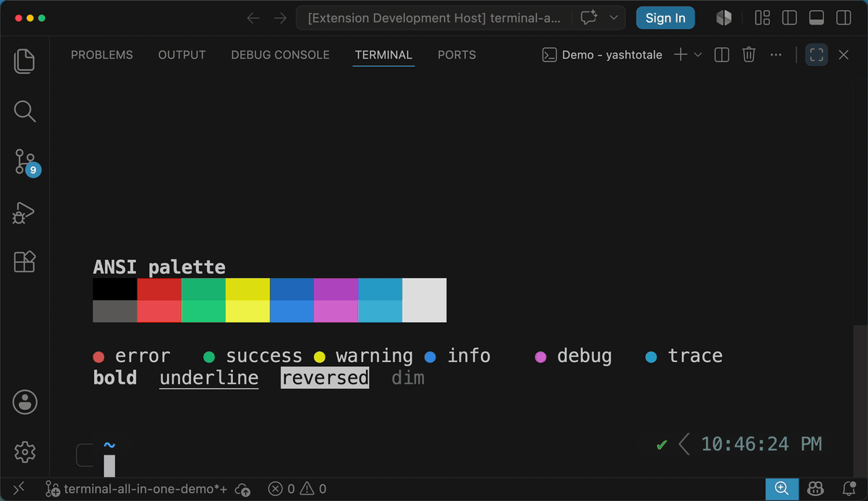The image size is (868, 501).
Task: Expand the chat dropdown chevron in title bar
Action: (x=613, y=18)
